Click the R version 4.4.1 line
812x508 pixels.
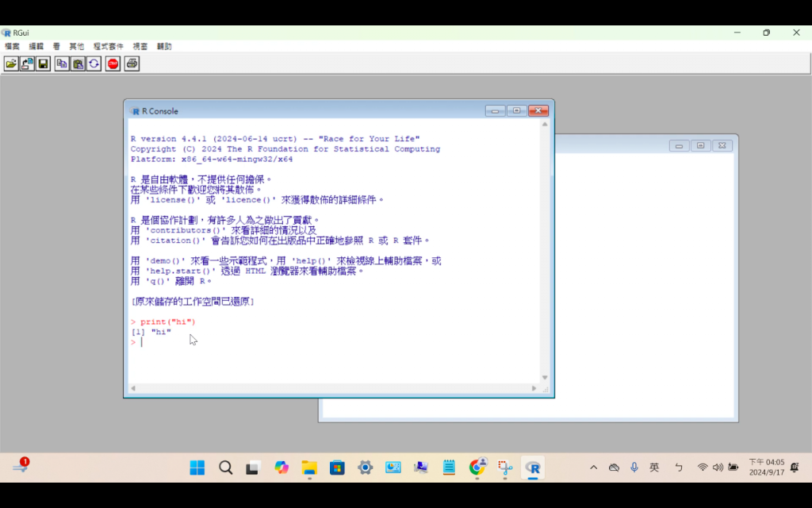click(x=275, y=139)
